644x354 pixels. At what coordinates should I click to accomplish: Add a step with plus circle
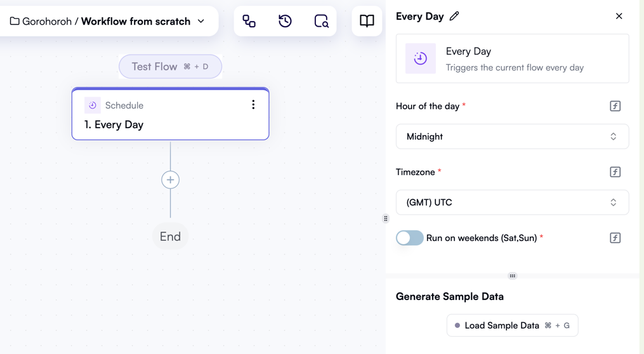click(171, 180)
